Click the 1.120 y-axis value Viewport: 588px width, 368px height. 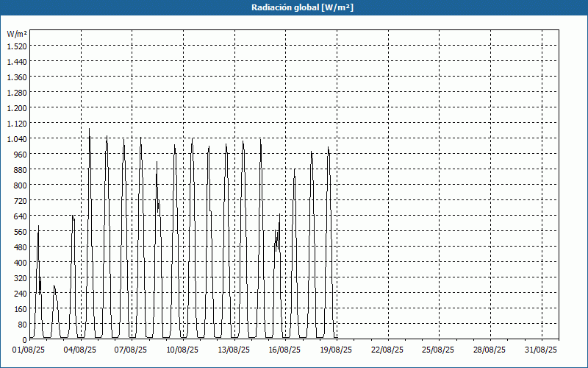(17, 123)
